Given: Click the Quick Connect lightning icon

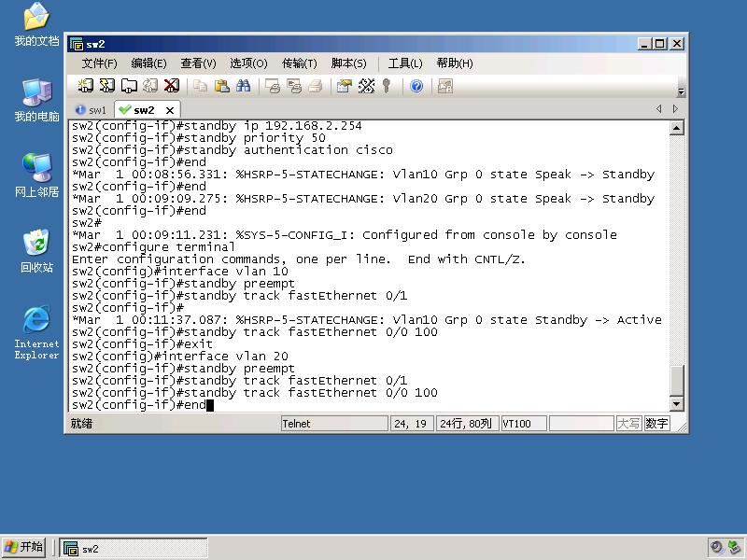Looking at the screenshot, I should pos(107,86).
